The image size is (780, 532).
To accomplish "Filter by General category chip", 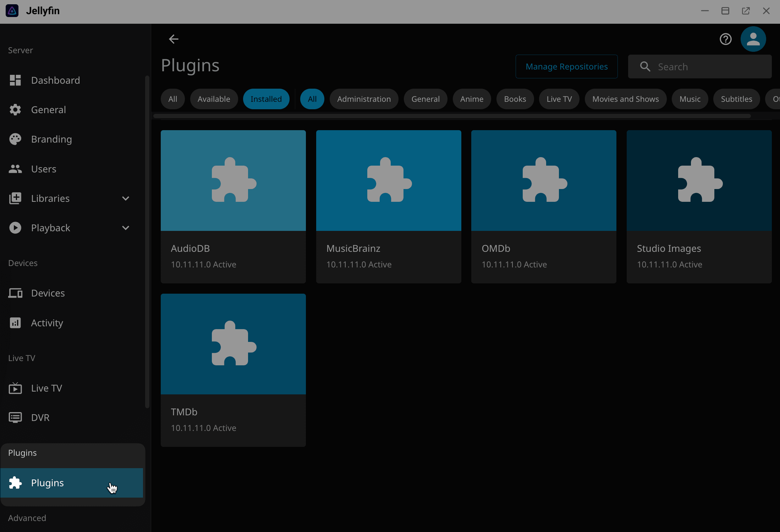I will [425, 99].
